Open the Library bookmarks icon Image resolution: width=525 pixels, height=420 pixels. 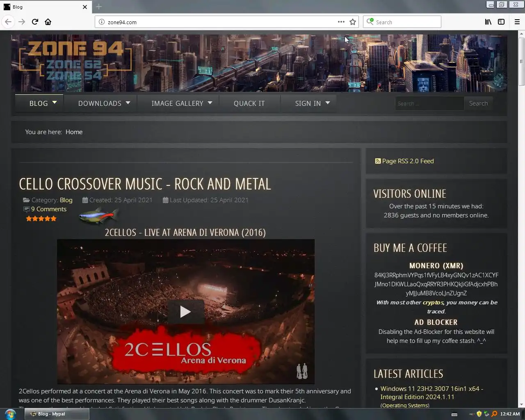point(488,22)
